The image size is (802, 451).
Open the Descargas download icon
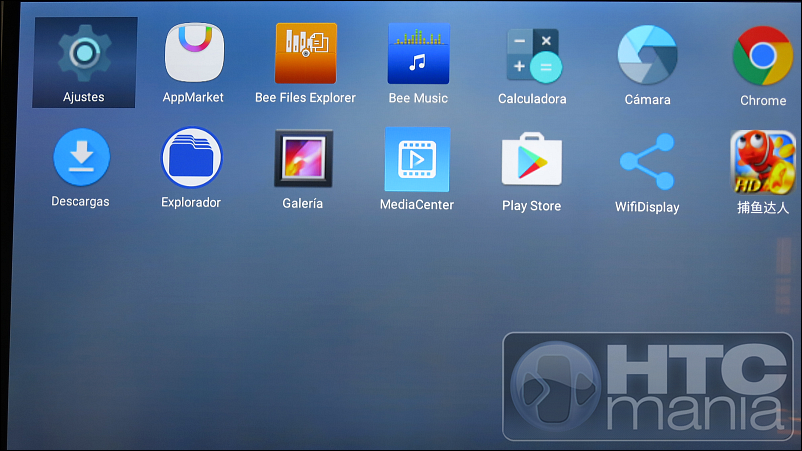(81, 157)
